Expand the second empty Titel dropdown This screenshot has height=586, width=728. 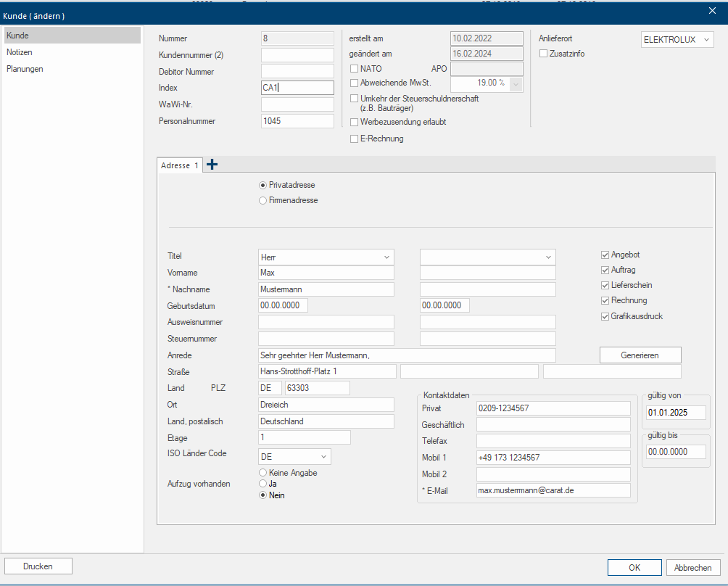pyautogui.click(x=487, y=257)
